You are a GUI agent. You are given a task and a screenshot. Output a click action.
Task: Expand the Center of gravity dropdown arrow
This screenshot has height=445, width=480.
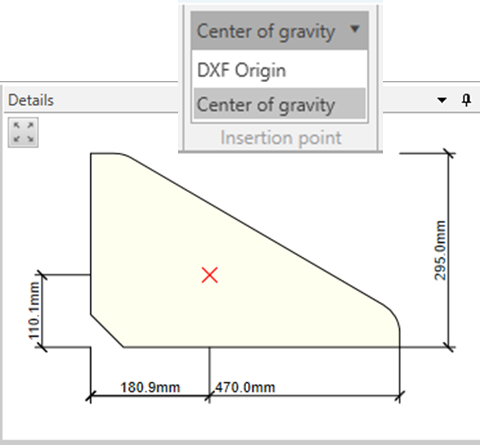[x=355, y=29]
